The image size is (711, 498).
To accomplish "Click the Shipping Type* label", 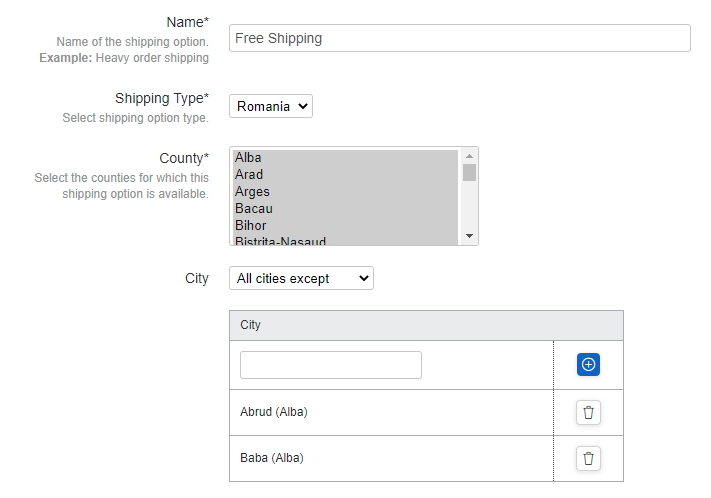I will point(161,98).
